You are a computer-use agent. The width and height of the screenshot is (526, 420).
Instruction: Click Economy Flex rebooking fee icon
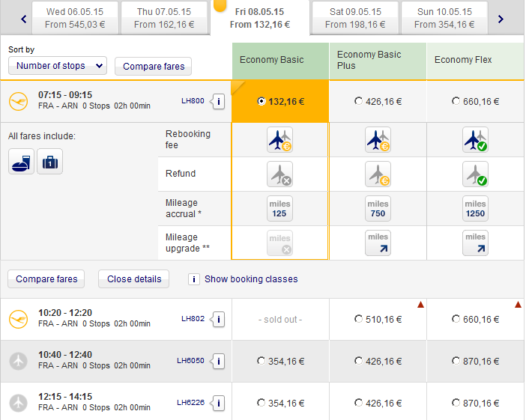pyautogui.click(x=475, y=140)
